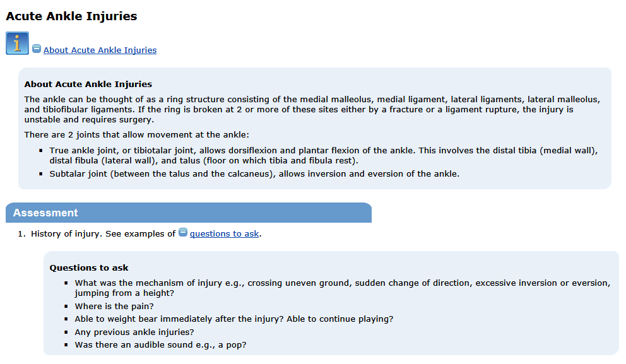The width and height of the screenshot is (626, 364).
Task: Click the bold Questions to ask heading
Action: (x=89, y=268)
